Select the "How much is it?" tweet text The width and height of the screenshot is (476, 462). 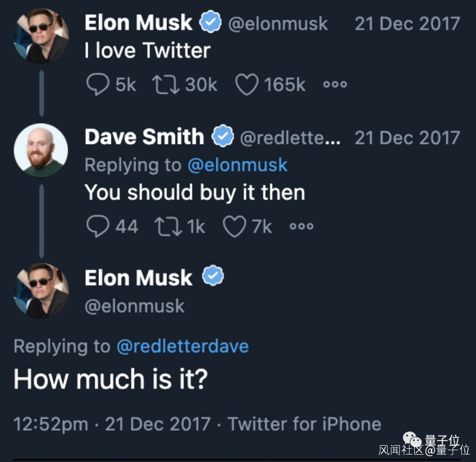pos(110,379)
